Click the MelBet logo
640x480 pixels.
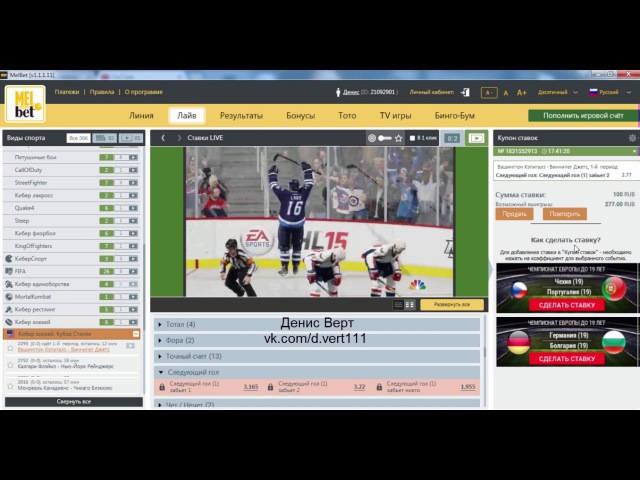pos(25,104)
